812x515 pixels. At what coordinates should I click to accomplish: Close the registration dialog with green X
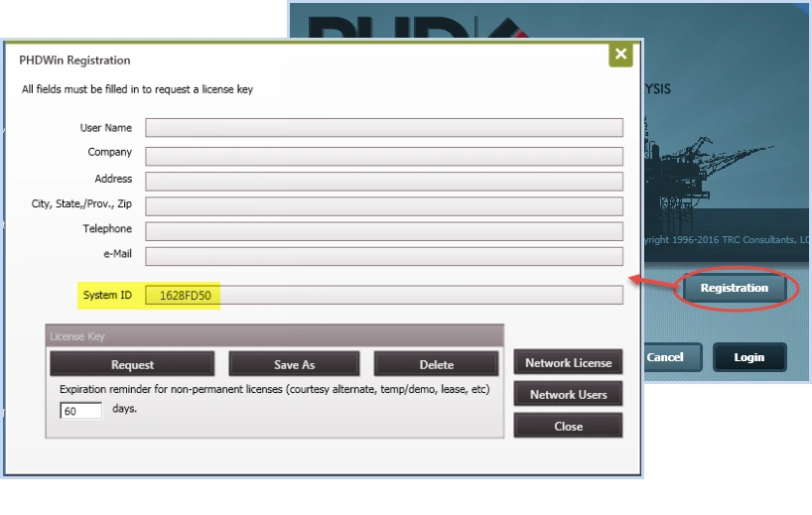click(x=620, y=55)
